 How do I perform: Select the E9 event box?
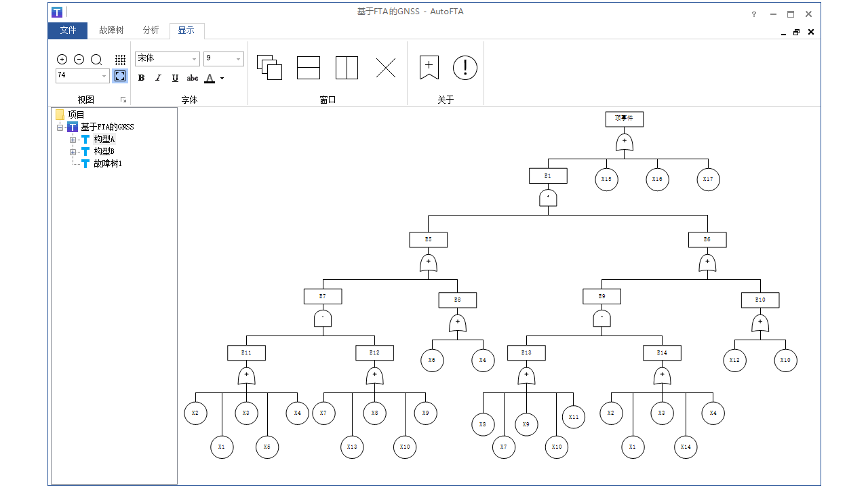coord(601,296)
